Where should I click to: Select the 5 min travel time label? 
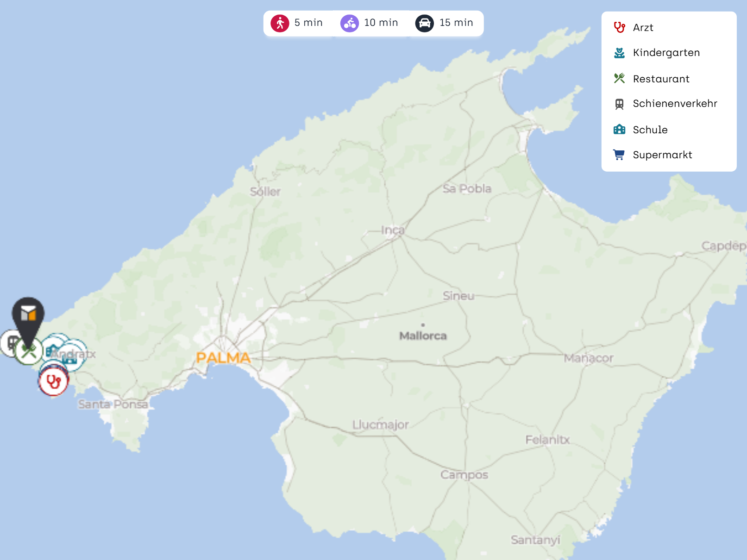(308, 23)
